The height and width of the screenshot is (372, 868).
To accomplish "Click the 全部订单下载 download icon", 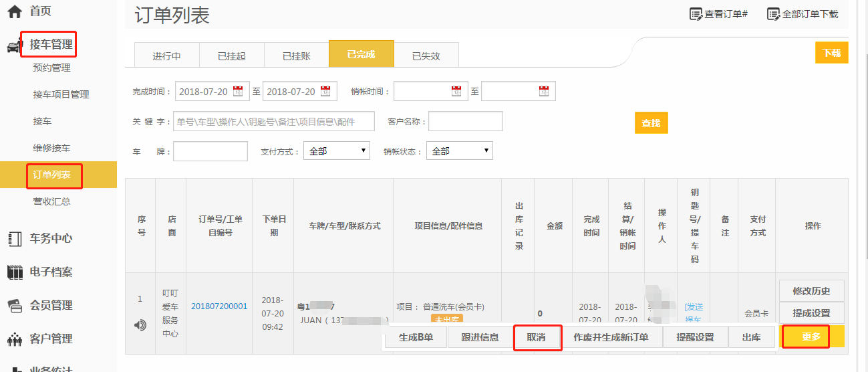I will point(773,14).
